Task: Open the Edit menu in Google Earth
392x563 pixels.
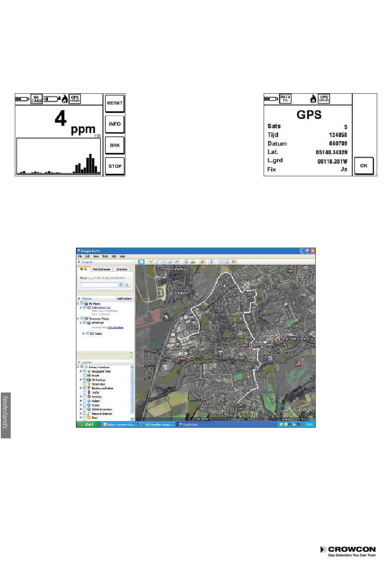Action: (x=87, y=256)
